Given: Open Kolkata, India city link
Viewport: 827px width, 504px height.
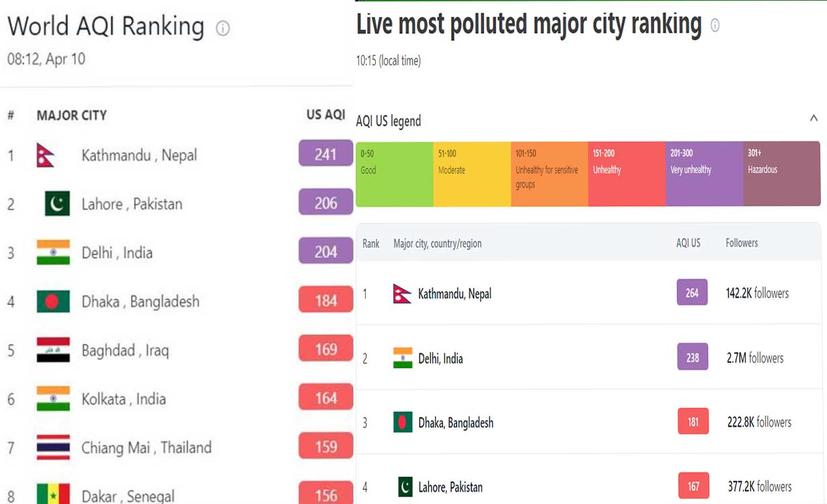Looking at the screenshot, I should pyautogui.click(x=123, y=399).
